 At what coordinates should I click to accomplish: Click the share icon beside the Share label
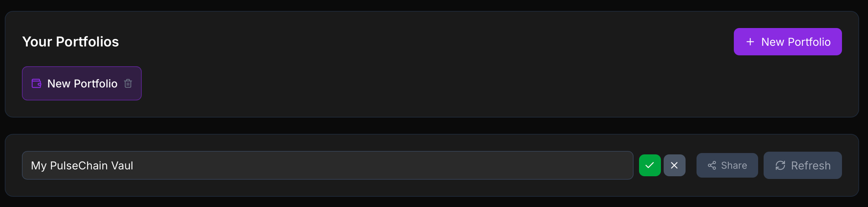click(x=712, y=165)
